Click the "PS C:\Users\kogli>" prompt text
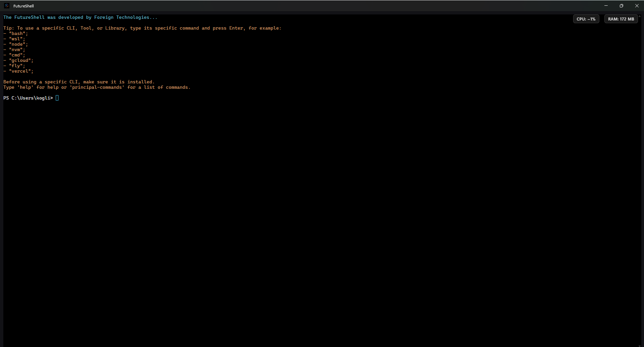The image size is (644, 347). (x=28, y=98)
